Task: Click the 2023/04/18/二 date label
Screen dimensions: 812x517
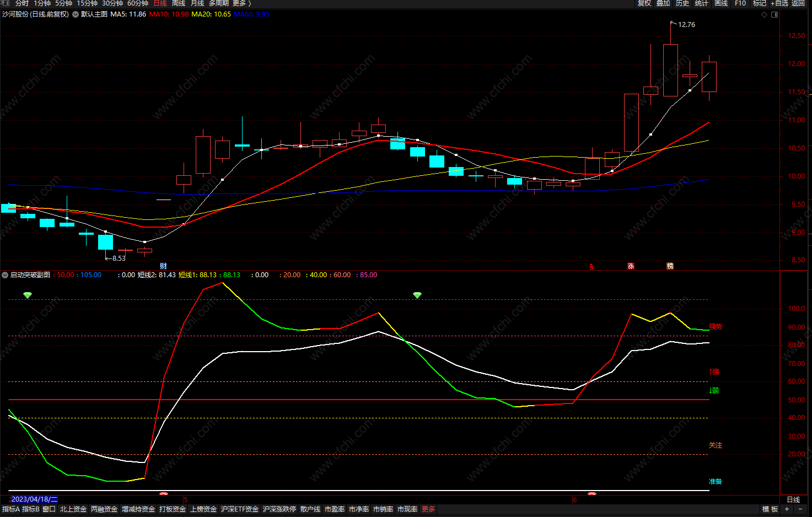Action: [x=34, y=499]
